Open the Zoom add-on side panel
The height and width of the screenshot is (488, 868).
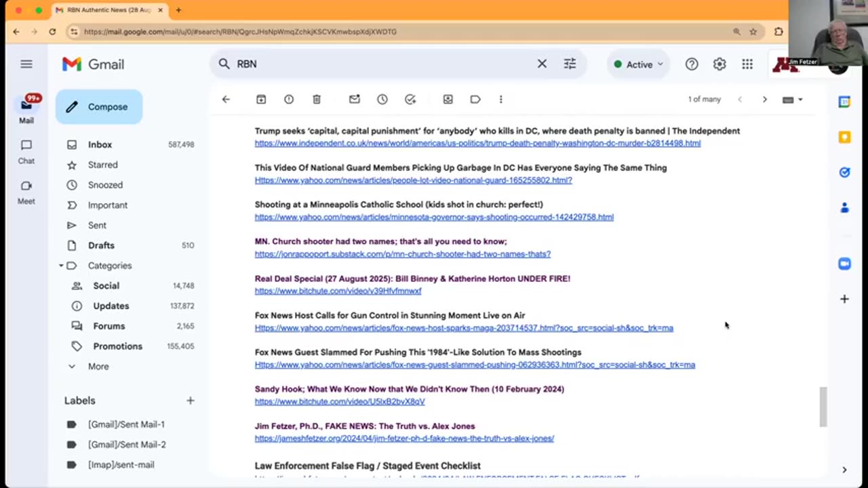[844, 264]
